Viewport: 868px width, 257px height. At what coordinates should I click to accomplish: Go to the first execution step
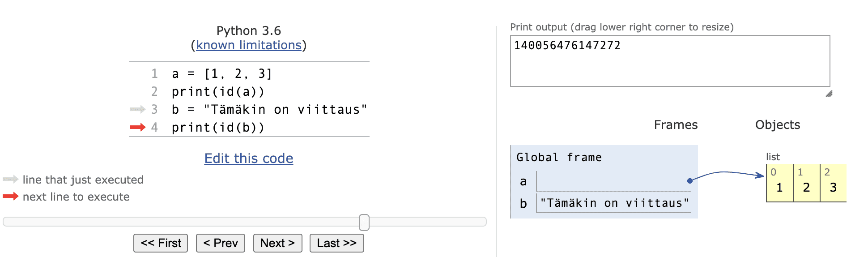[161, 243]
